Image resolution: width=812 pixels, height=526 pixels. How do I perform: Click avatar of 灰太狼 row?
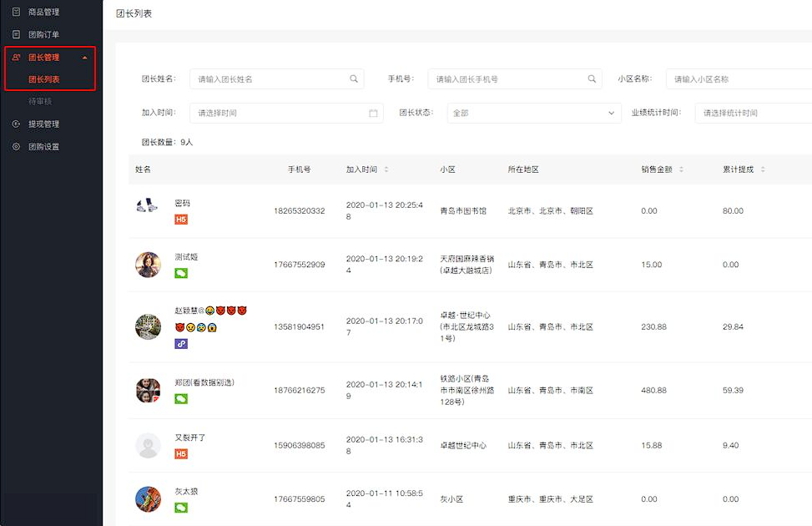coord(148,499)
